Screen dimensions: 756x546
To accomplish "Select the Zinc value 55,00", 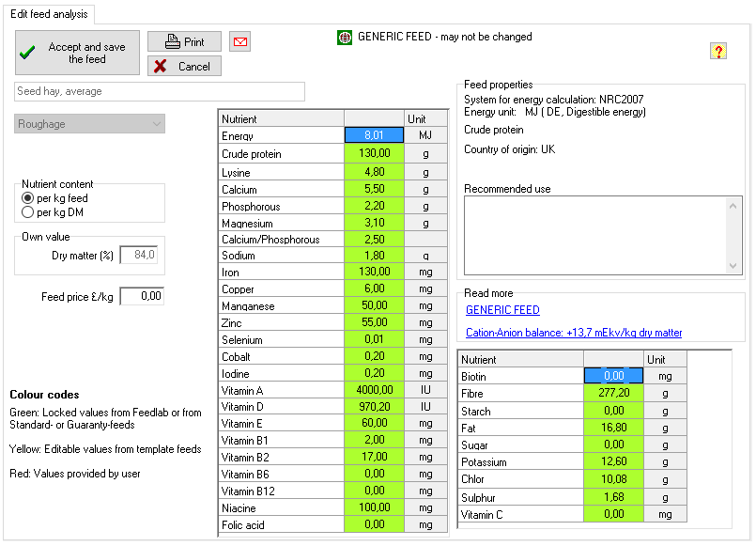I will (374, 322).
